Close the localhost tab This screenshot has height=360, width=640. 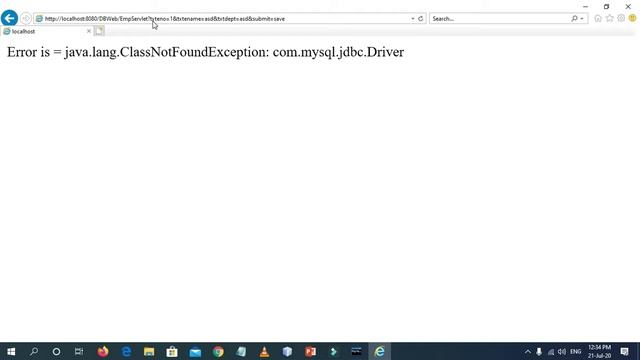click(89, 31)
